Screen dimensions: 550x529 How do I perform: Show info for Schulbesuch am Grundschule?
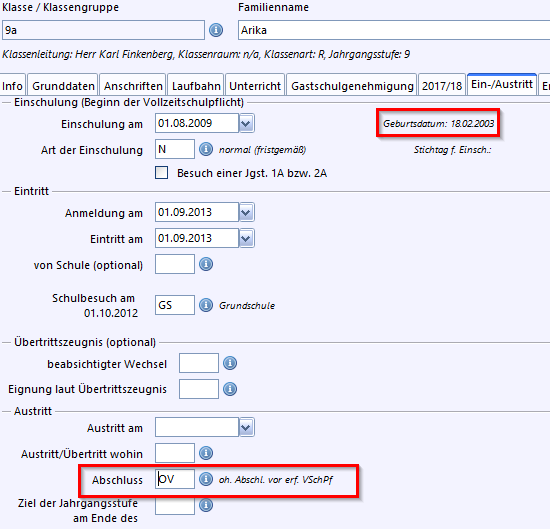206,305
